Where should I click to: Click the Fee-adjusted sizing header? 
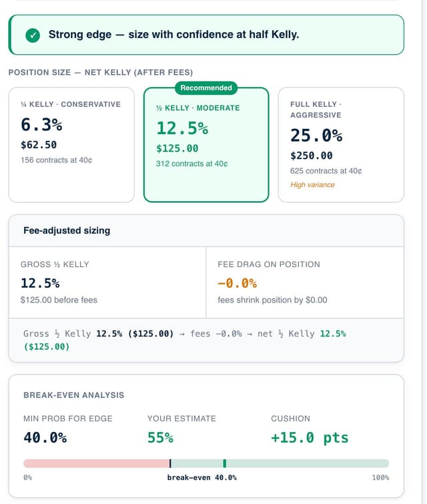(x=67, y=230)
